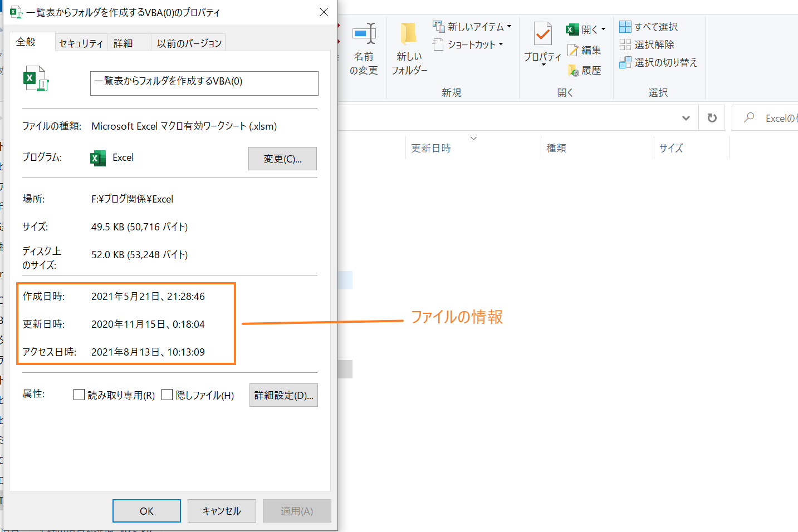Go to the Previous Versions (以前のバージョン) tab
The image size is (798, 532).
point(189,43)
